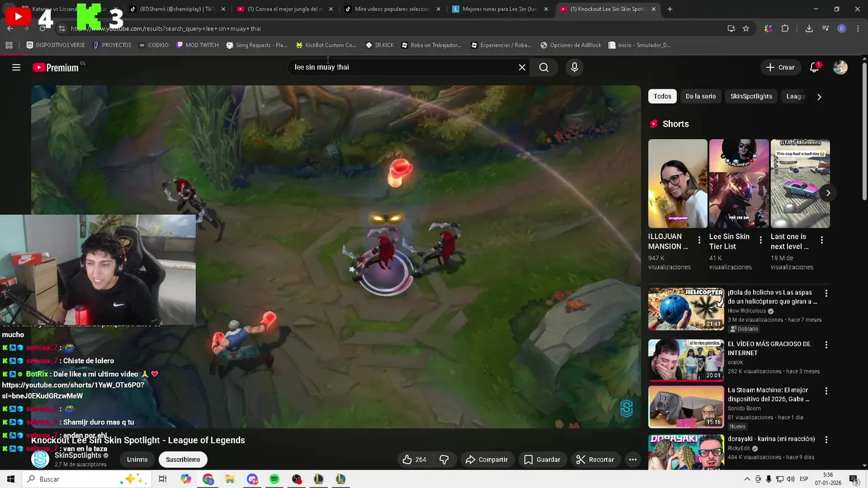Image resolution: width=868 pixels, height=488 pixels.
Task: Open the browser extensions puzzle icon
Action: [x=785, y=28]
